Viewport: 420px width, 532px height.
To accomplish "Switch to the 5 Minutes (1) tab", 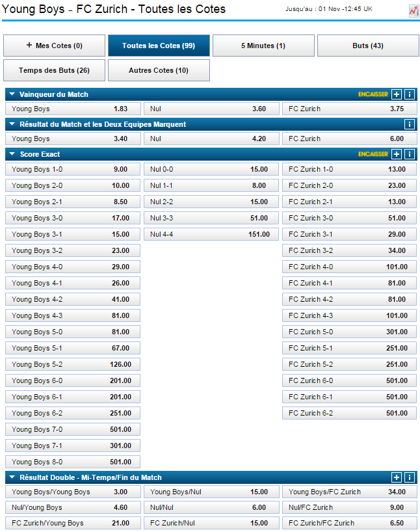I will (263, 46).
